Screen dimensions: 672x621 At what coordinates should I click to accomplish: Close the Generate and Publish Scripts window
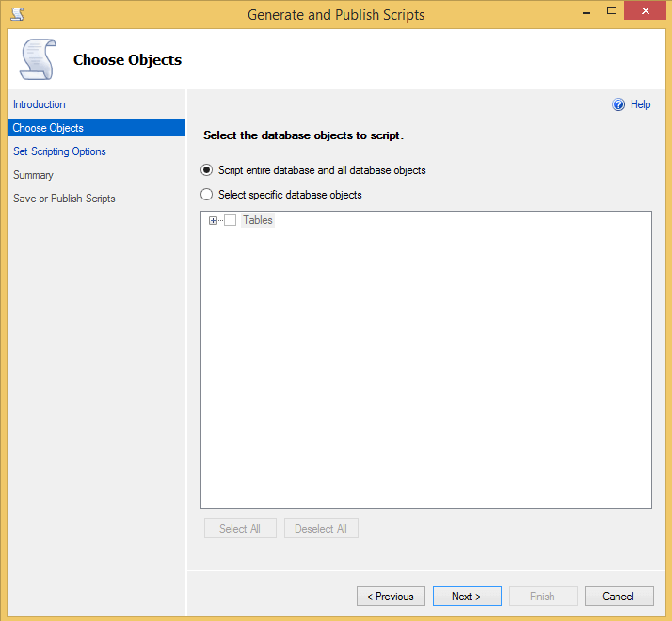click(x=644, y=12)
